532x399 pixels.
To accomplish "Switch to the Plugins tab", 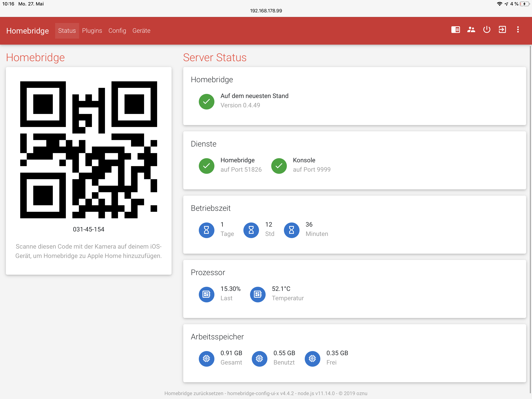I will (92, 31).
